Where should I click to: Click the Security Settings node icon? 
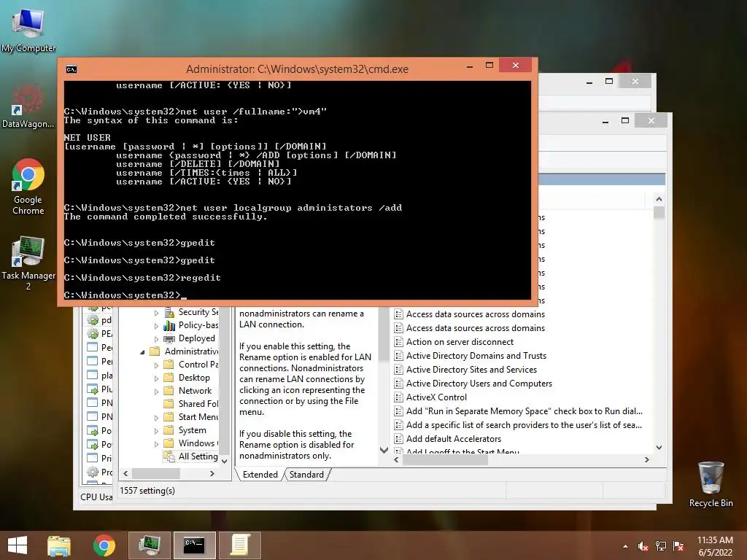[x=169, y=312]
